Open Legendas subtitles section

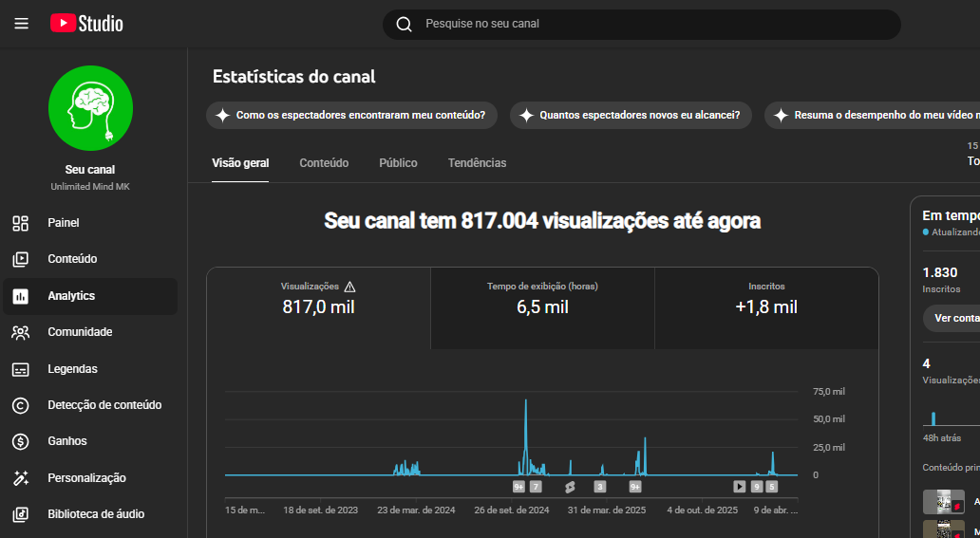coord(90,369)
